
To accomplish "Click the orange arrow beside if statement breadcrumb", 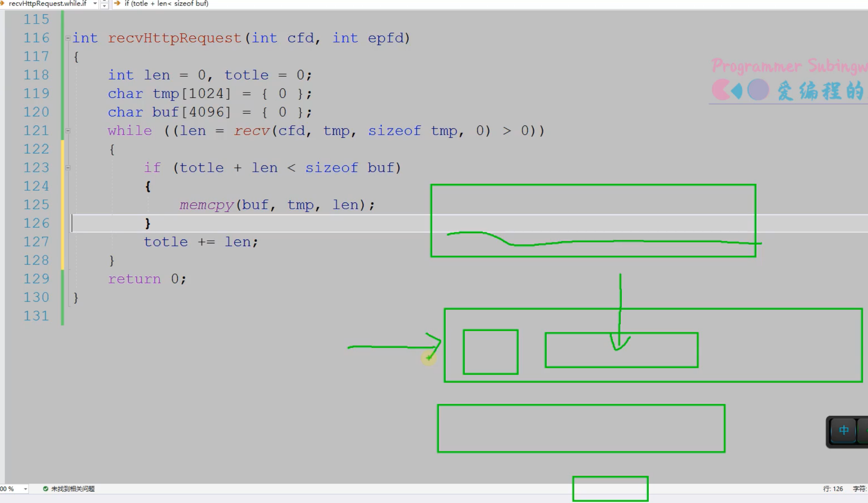I will pos(117,3).
